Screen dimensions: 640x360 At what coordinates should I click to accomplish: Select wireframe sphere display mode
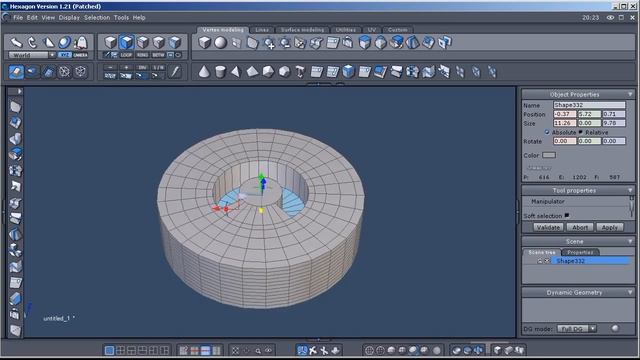pos(369,350)
